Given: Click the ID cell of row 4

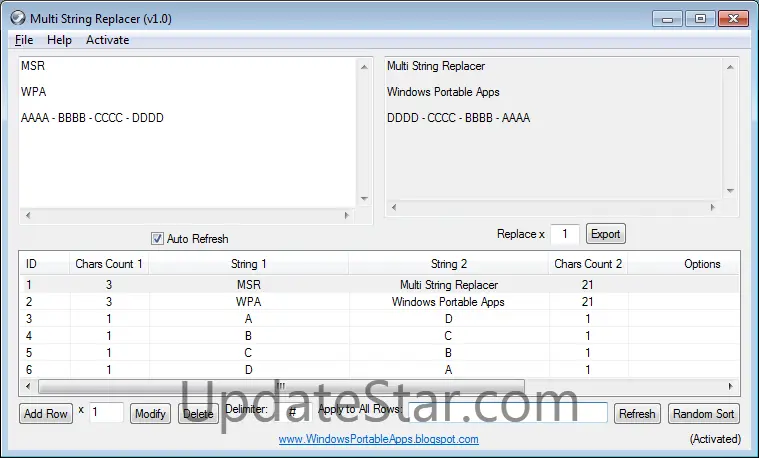Looking at the screenshot, I should [45, 336].
